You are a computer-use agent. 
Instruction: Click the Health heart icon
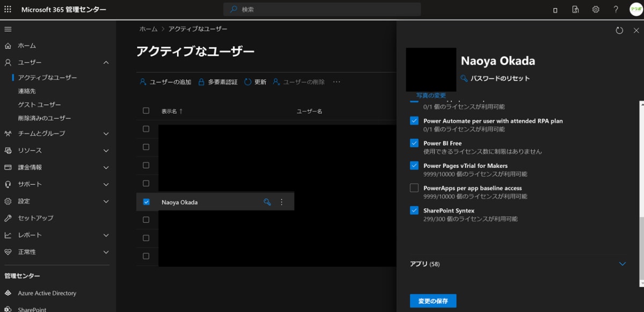coord(8,252)
